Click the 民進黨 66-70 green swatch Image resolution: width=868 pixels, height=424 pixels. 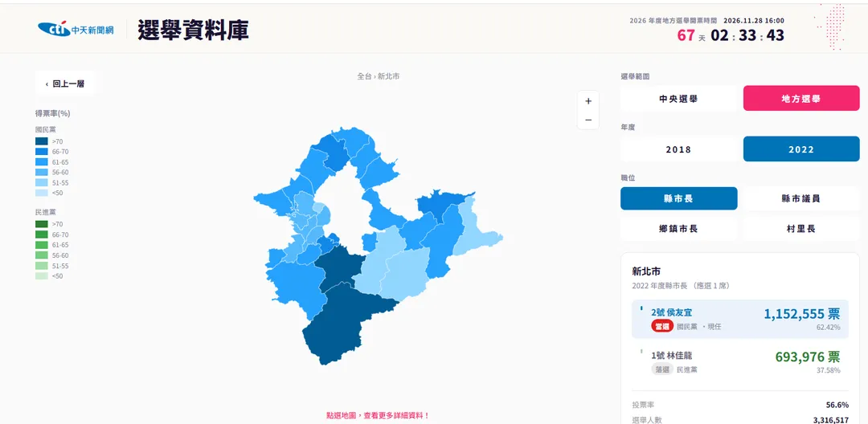point(42,234)
